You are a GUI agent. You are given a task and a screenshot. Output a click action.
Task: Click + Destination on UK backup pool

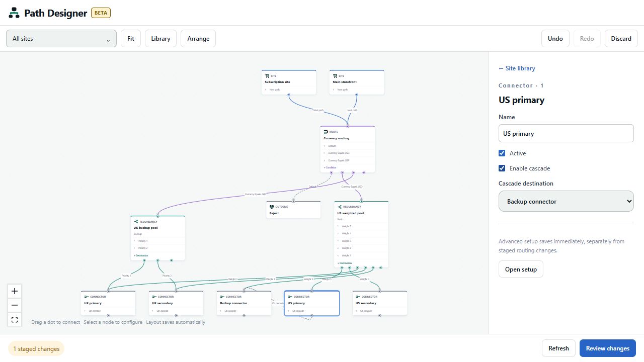(x=141, y=255)
